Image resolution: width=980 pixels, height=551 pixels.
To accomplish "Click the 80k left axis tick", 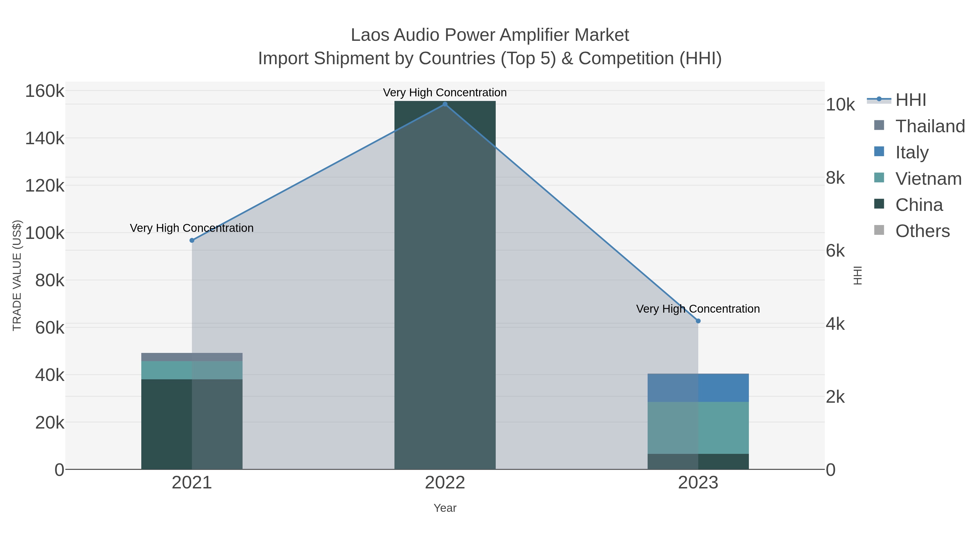I will 50,281.
